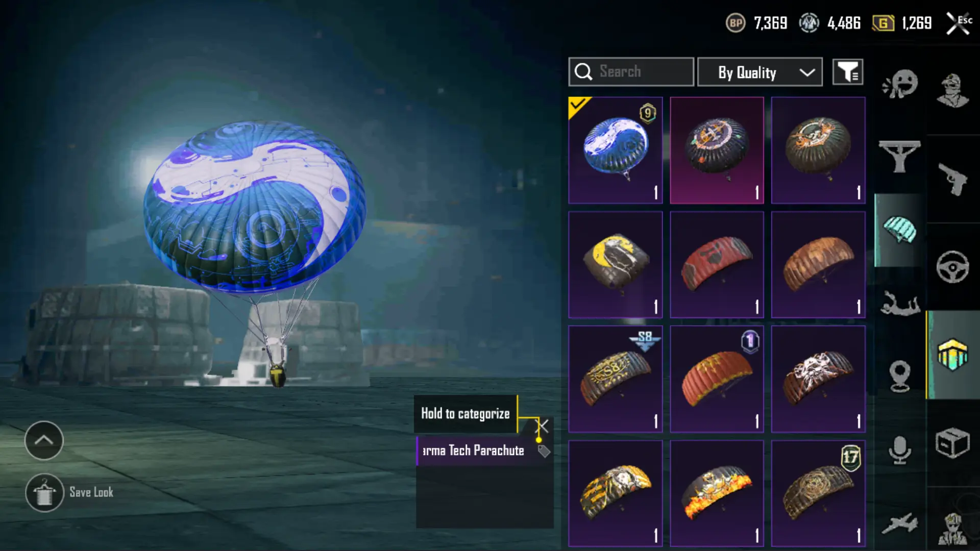Open the filter icon next to sort
This screenshot has height=551, width=980.
click(x=848, y=72)
